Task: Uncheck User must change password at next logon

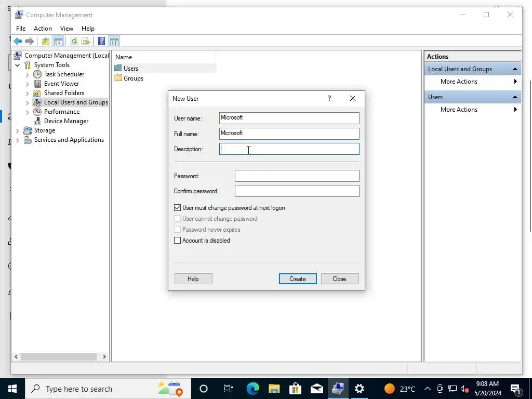Action: pos(178,208)
